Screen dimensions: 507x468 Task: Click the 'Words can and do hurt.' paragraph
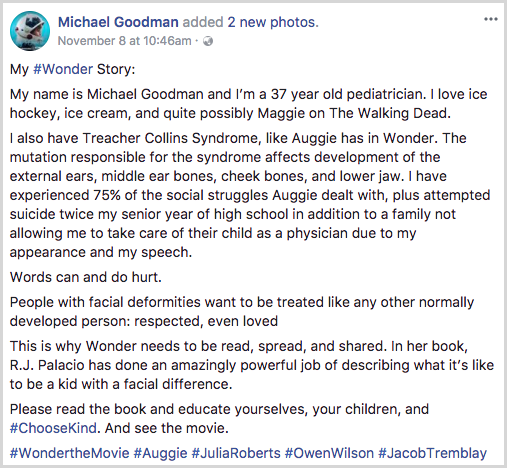coord(86,277)
